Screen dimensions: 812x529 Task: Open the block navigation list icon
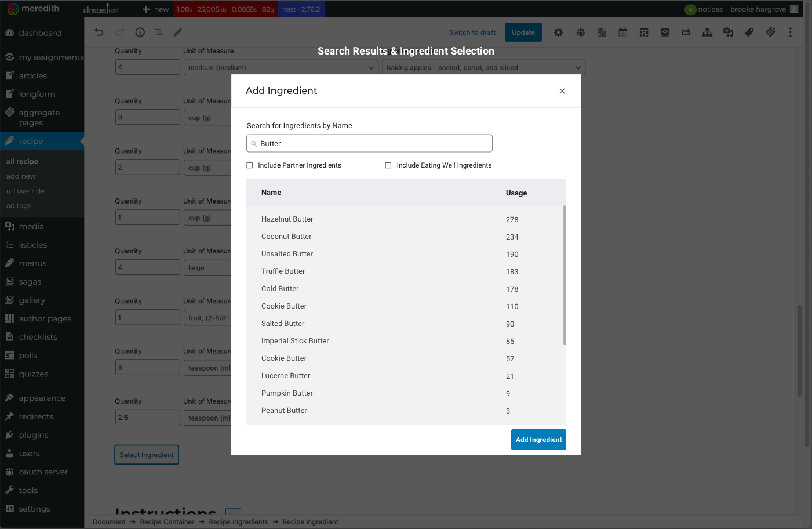click(x=159, y=32)
